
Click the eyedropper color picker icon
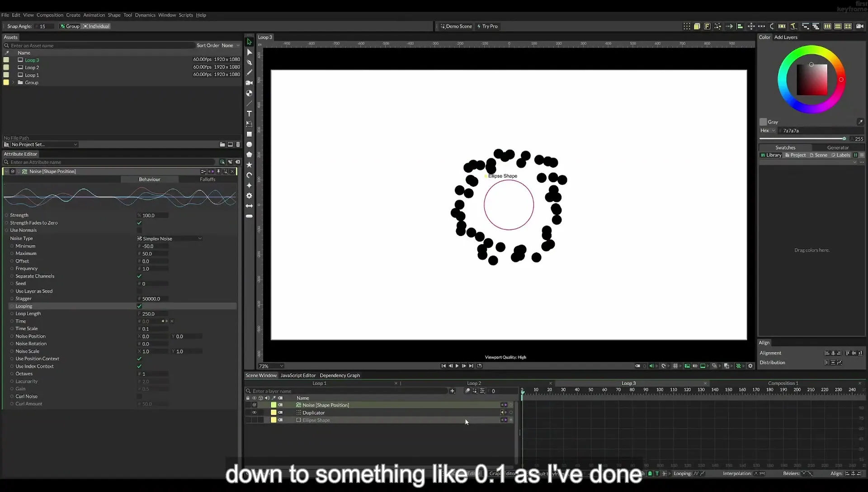860,122
